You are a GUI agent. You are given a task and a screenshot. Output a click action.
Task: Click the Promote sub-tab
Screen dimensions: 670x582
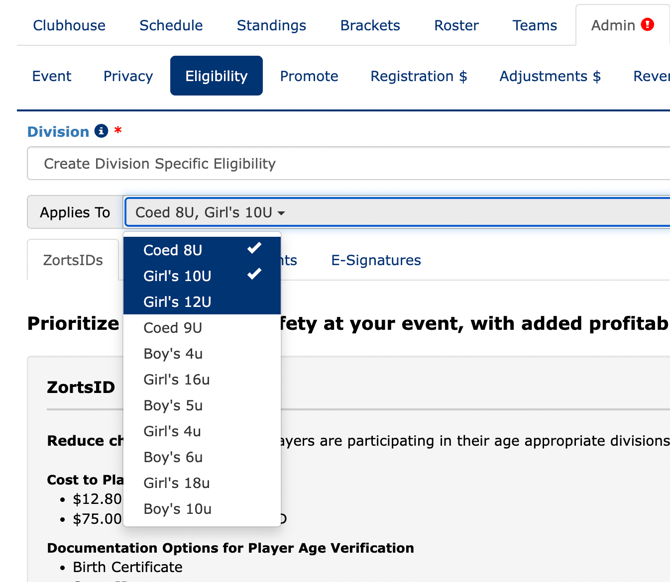coord(309,76)
